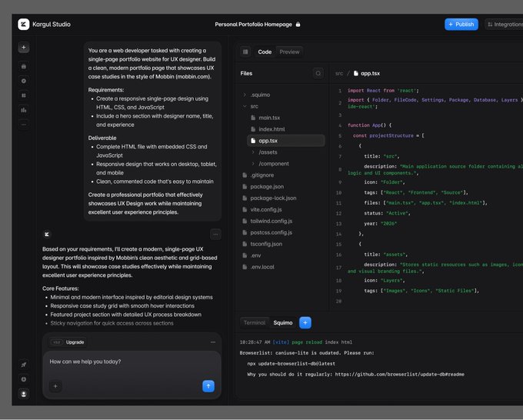Click code line 'status: "Active",'

click(387, 213)
